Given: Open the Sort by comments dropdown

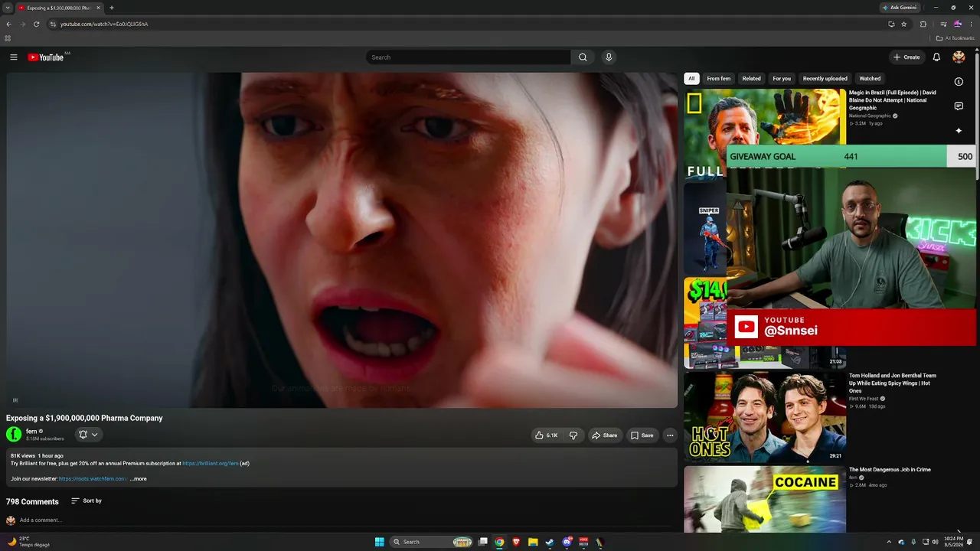Looking at the screenshot, I should pos(87,501).
